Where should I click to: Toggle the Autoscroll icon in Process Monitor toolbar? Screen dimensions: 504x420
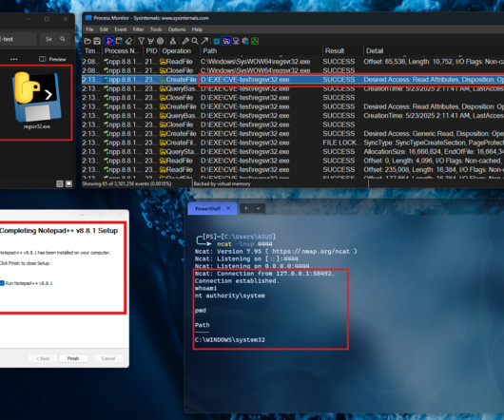[x=119, y=41]
